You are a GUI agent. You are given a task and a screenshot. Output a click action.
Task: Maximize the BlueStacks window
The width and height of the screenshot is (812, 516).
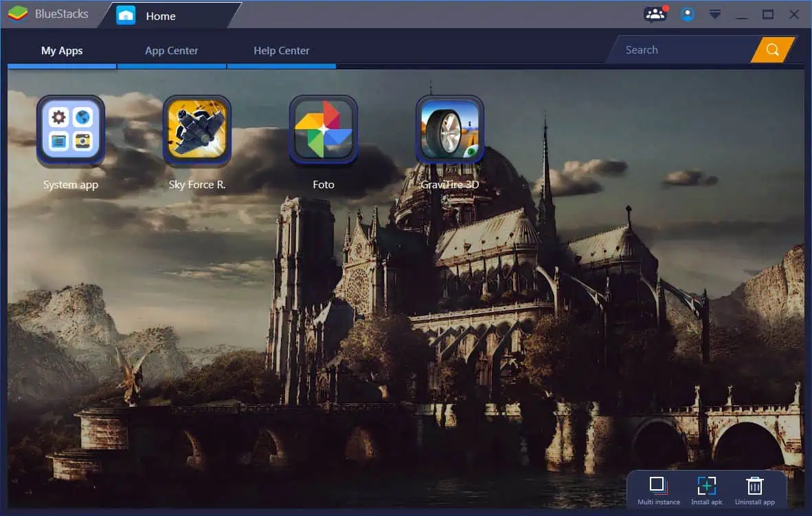click(768, 14)
